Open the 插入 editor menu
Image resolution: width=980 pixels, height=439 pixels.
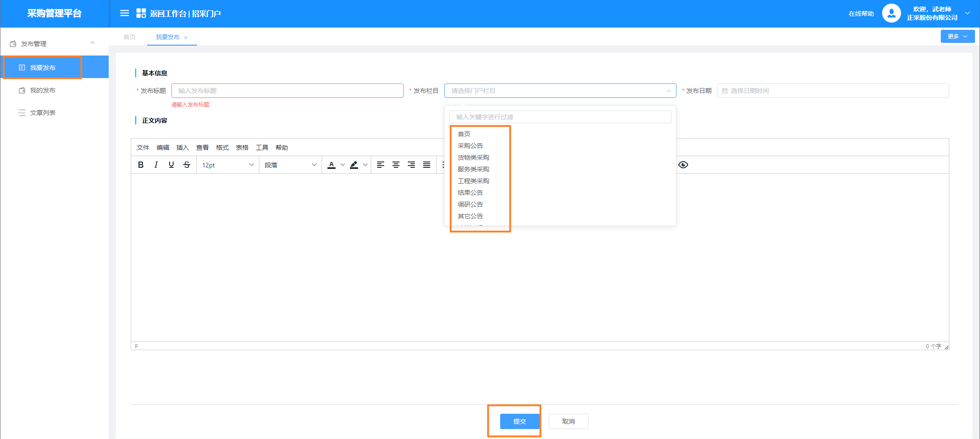tap(182, 148)
